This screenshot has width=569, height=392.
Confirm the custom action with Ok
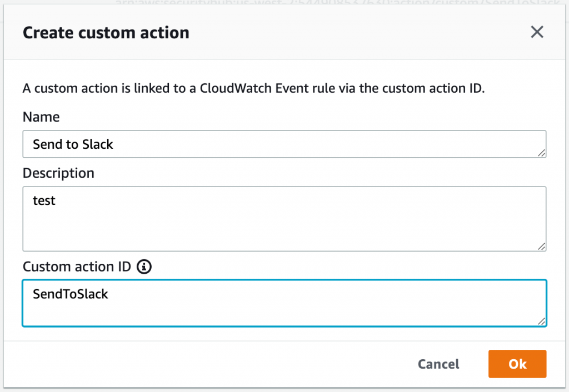point(517,364)
